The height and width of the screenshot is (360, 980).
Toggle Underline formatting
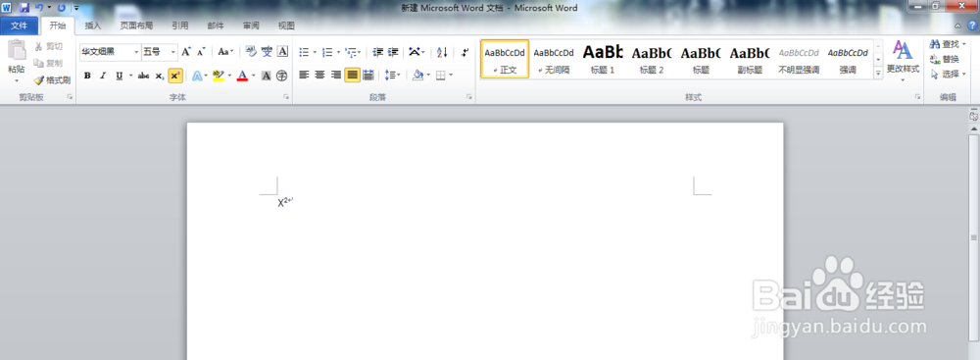pos(119,76)
